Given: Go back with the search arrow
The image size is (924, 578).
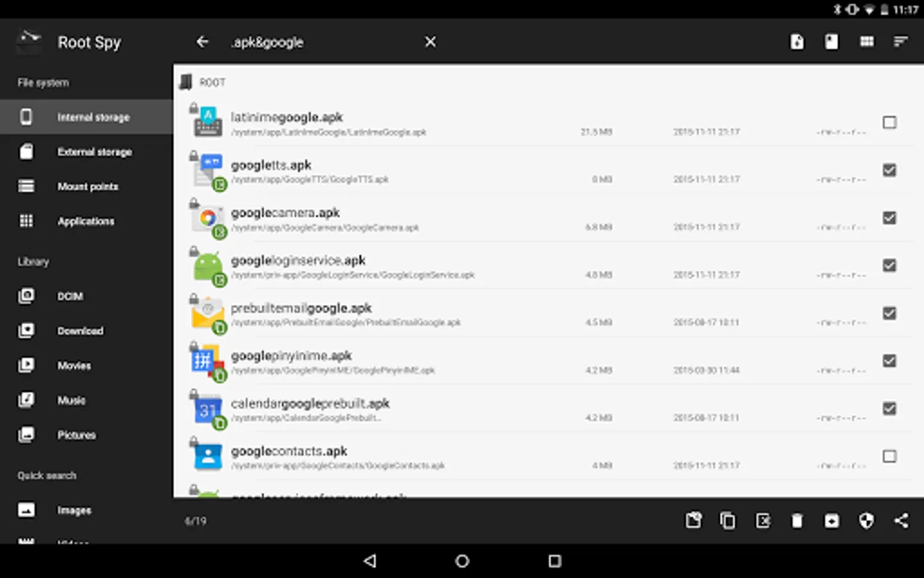Looking at the screenshot, I should point(203,42).
